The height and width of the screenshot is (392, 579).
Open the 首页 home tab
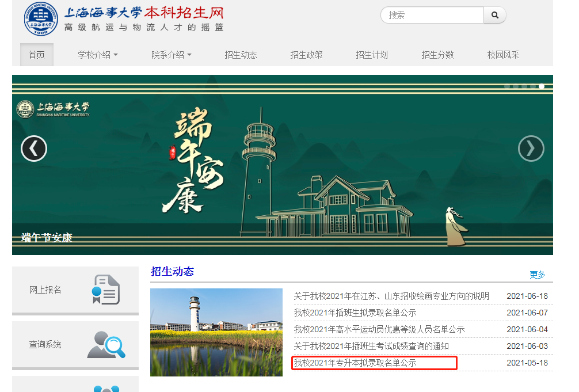pos(37,55)
